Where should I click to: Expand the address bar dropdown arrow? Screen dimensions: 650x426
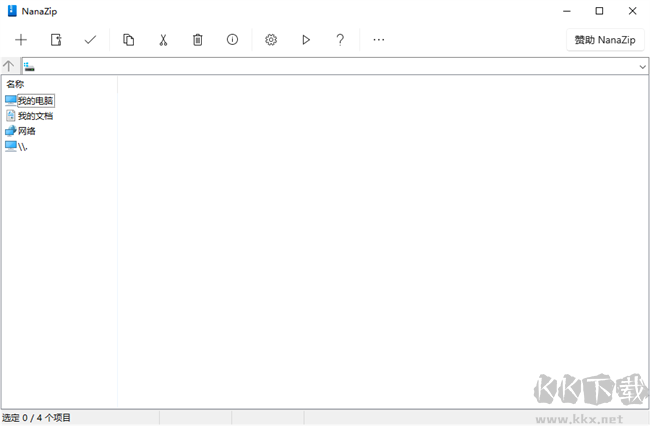pos(643,67)
